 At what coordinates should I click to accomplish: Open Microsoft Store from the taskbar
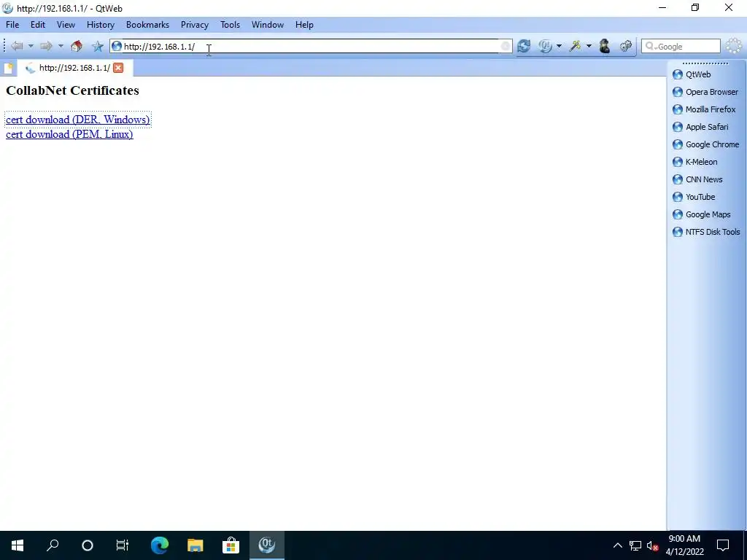coord(231,545)
